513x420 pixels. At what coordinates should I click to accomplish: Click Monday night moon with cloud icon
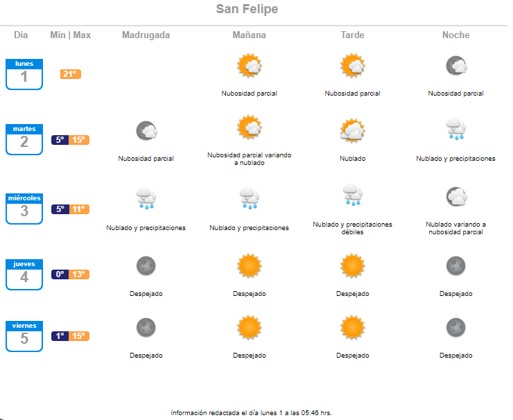click(x=456, y=66)
